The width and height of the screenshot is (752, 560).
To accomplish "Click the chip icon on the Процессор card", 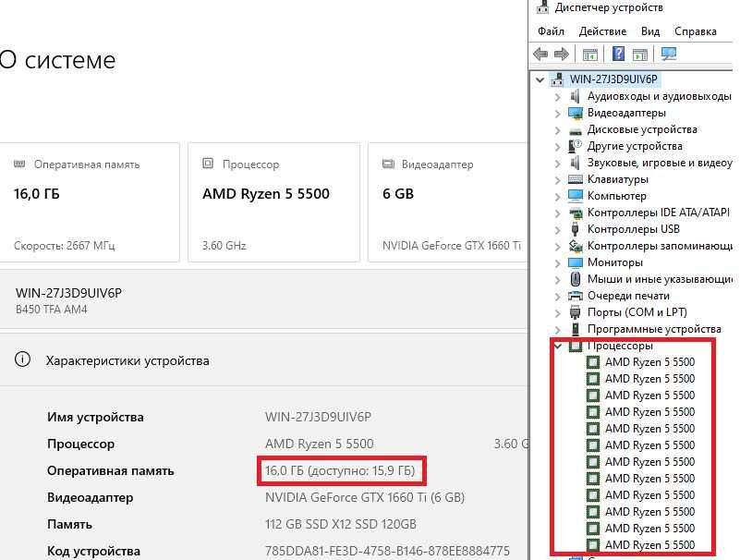I will [x=208, y=164].
